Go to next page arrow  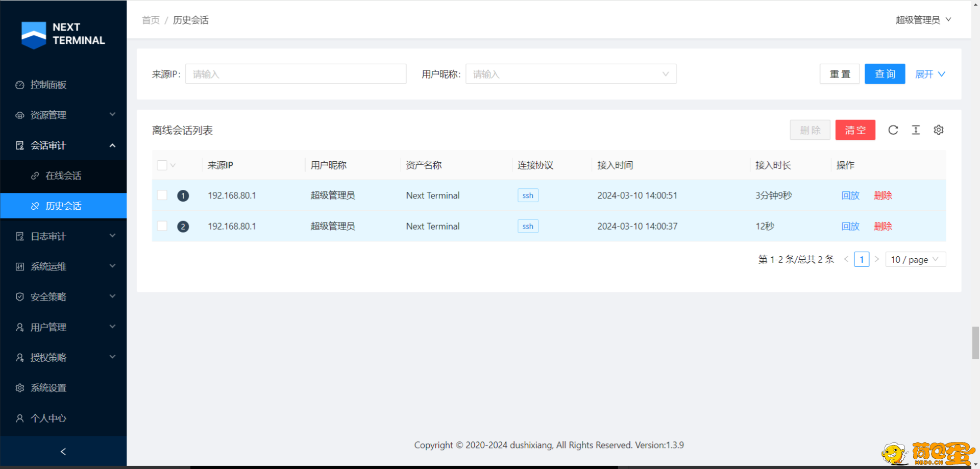point(877,259)
